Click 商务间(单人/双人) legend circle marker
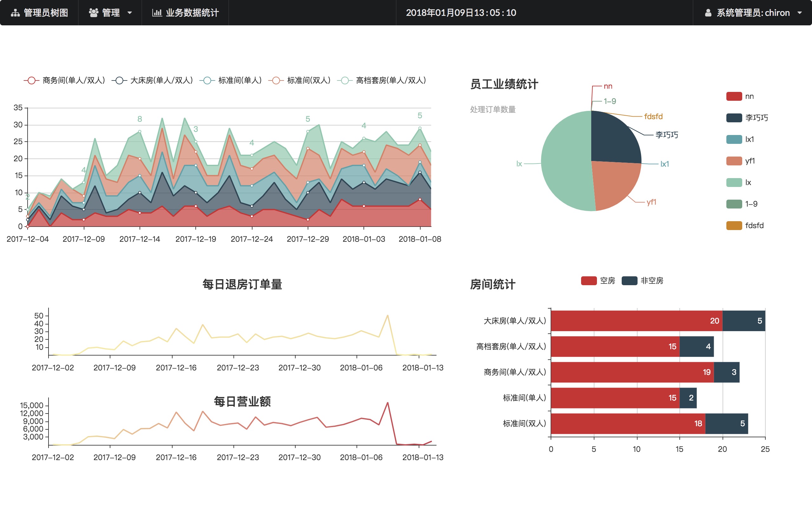 coord(31,80)
